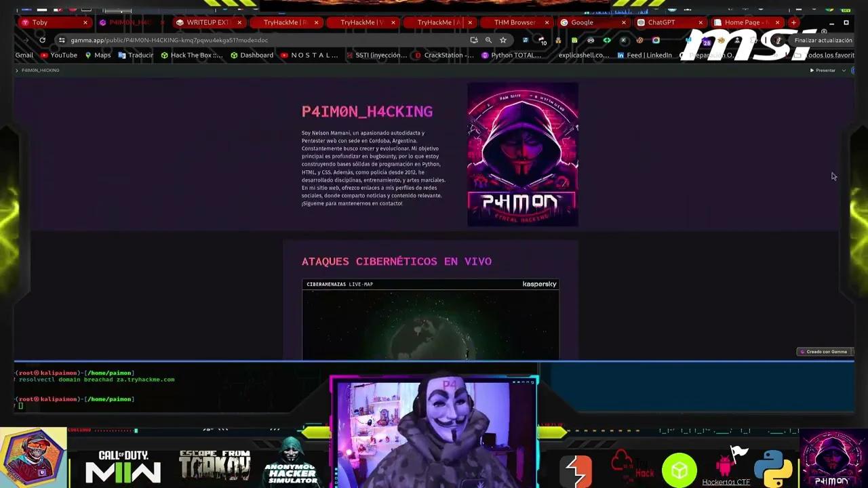Open the cookie extension icon
Image resolution: width=868 pixels, height=488 pixels.
[639, 40]
